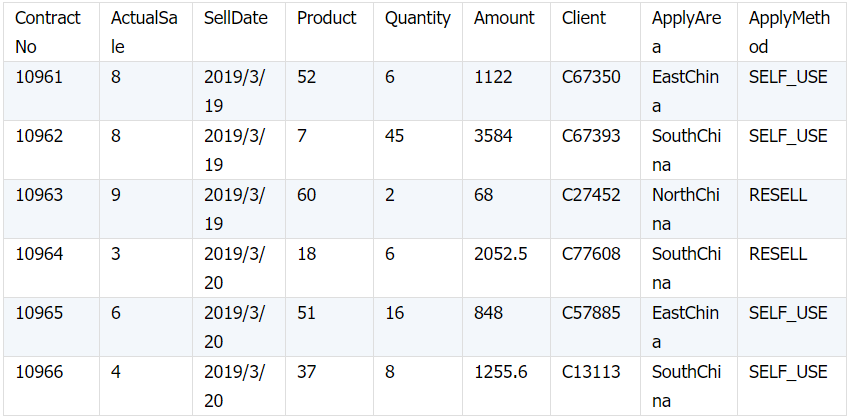The height and width of the screenshot is (419, 849).
Task: Select the amount cell 1255.6
Action: [x=501, y=372]
